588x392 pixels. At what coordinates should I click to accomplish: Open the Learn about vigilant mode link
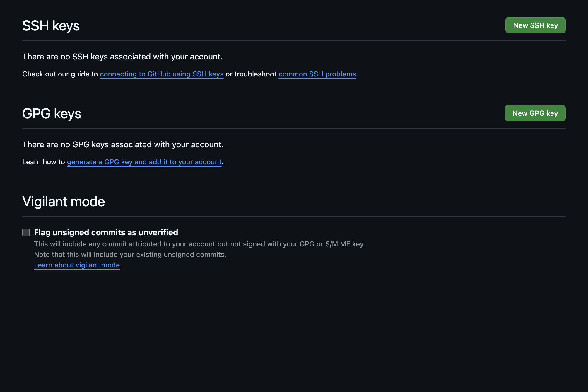(x=77, y=265)
